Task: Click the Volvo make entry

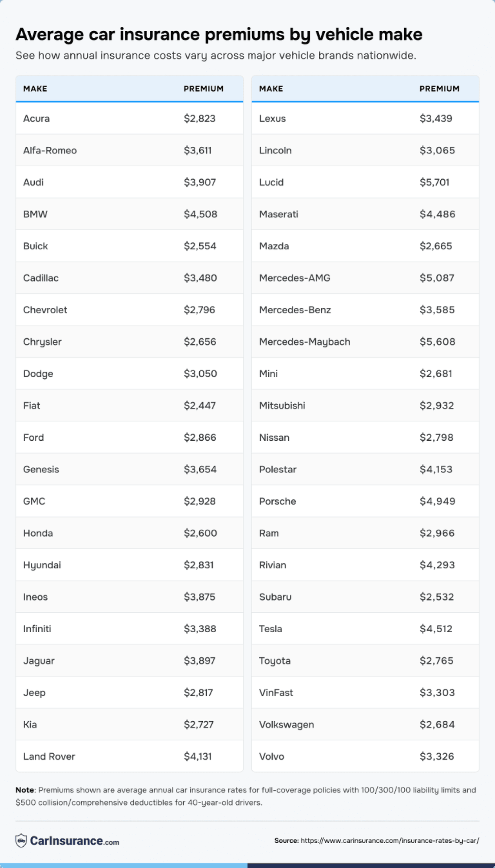Action: pos(271,756)
